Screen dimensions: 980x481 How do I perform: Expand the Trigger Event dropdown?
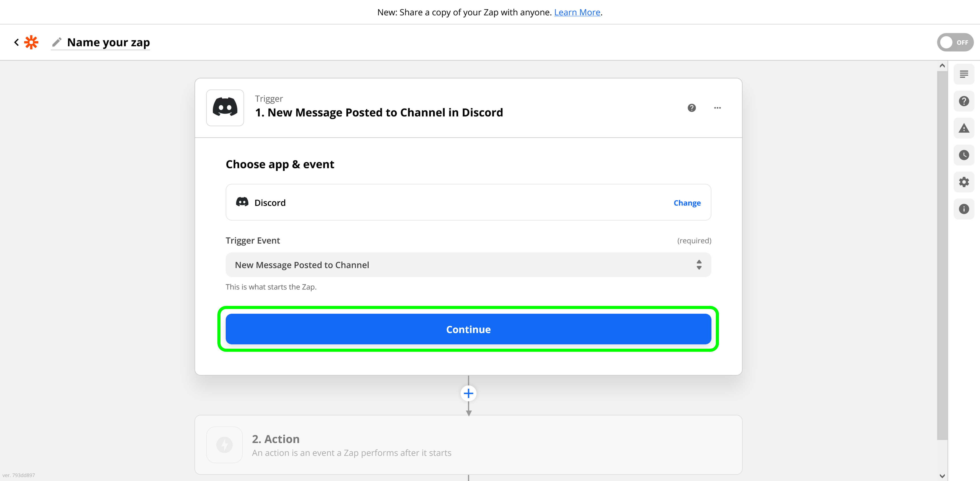tap(468, 265)
